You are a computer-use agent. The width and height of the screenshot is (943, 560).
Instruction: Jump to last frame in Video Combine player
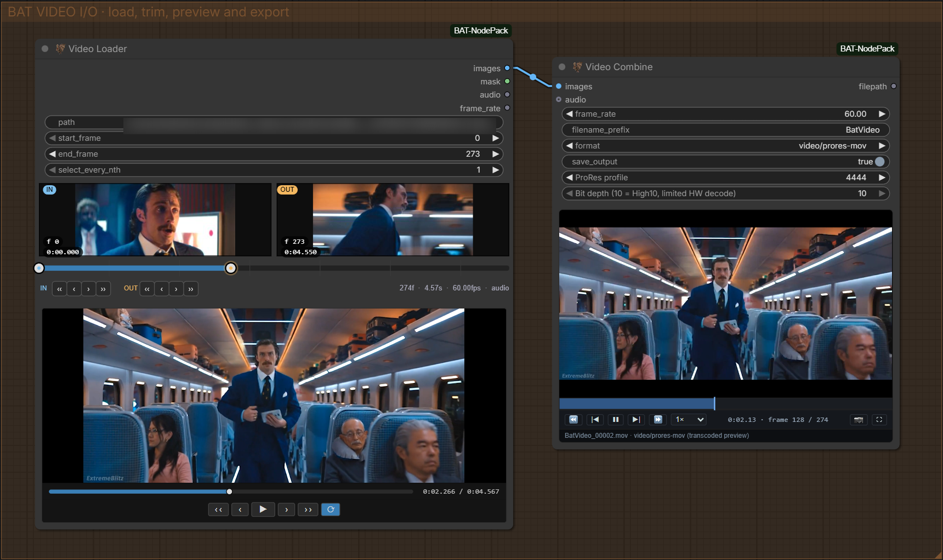(x=636, y=420)
